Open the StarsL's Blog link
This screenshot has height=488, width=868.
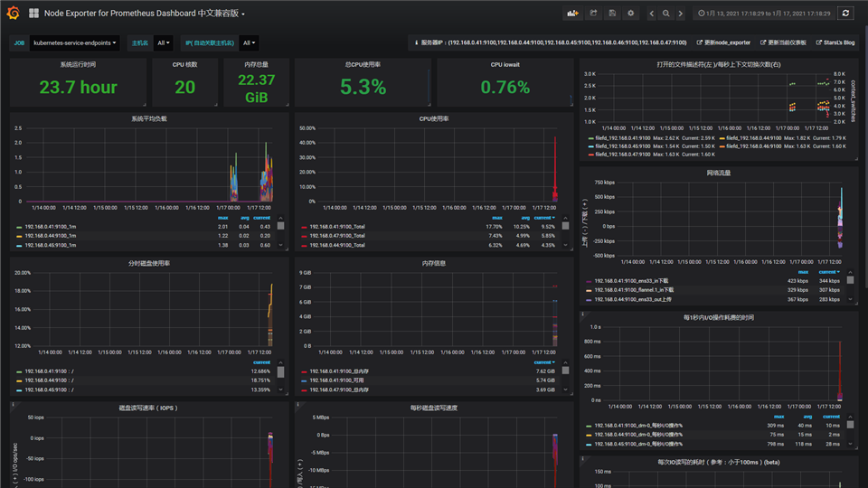point(835,42)
